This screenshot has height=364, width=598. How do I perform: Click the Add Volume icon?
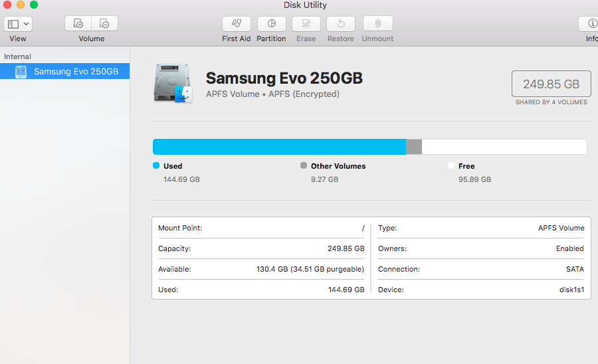tap(78, 24)
